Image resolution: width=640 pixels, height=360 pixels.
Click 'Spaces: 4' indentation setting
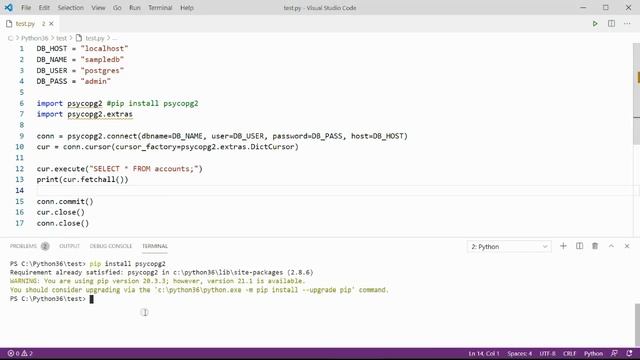point(520,353)
